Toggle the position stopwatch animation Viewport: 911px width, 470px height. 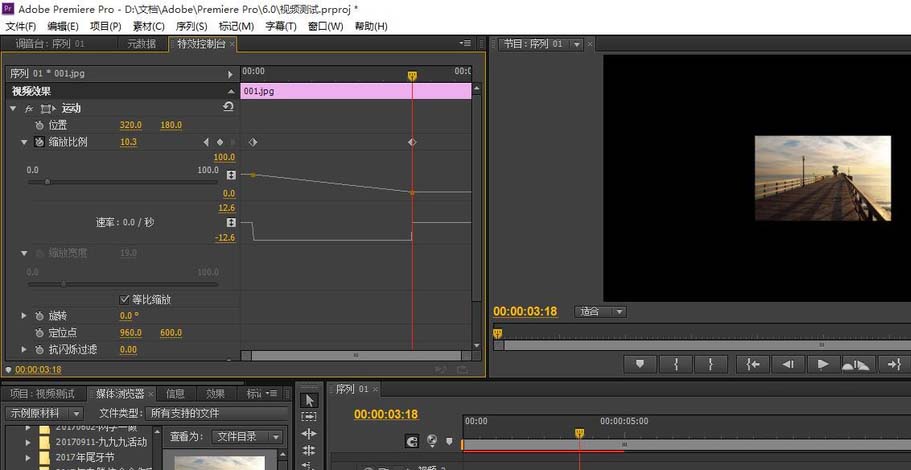(x=40, y=125)
